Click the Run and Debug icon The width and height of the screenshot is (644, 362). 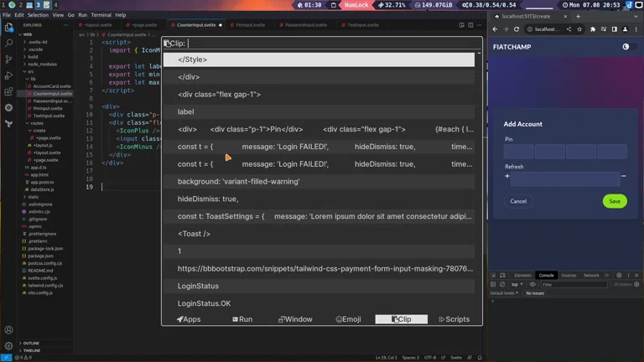(9, 75)
